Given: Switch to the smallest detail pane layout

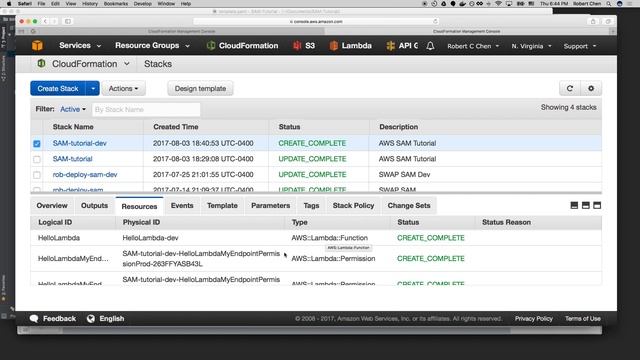Looking at the screenshot, I should tap(574, 205).
